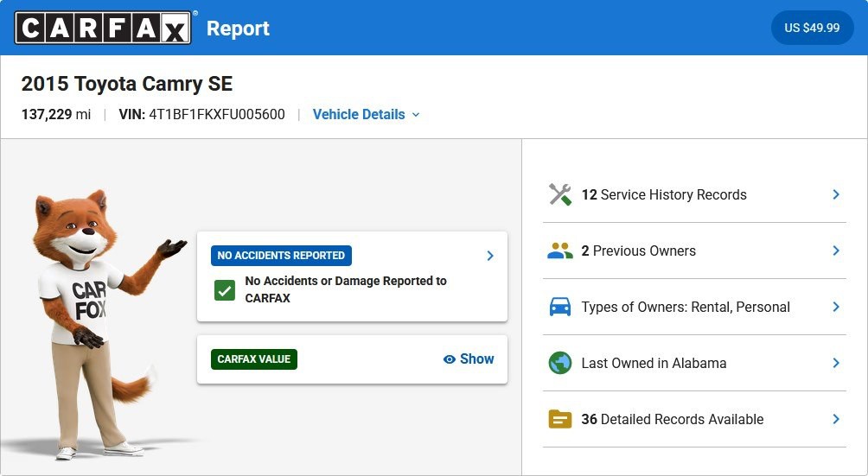
Task: Click the VIN number 4T1BF1FKXFU005600
Action: coord(217,114)
